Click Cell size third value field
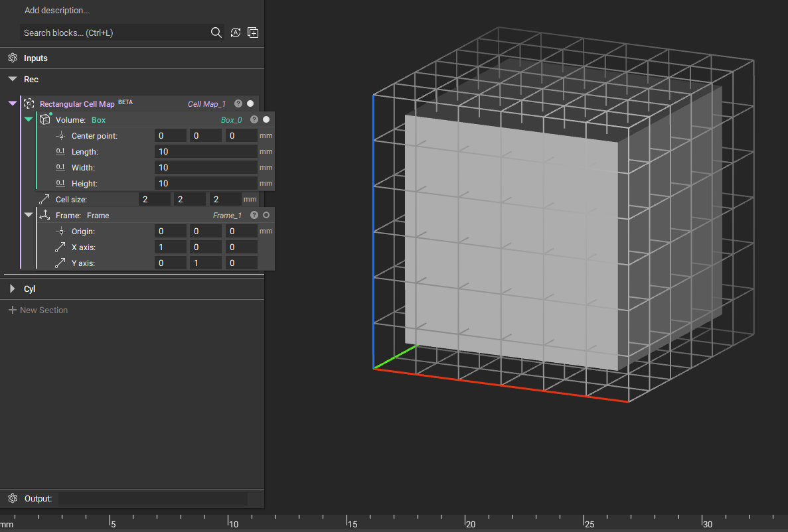 point(225,200)
